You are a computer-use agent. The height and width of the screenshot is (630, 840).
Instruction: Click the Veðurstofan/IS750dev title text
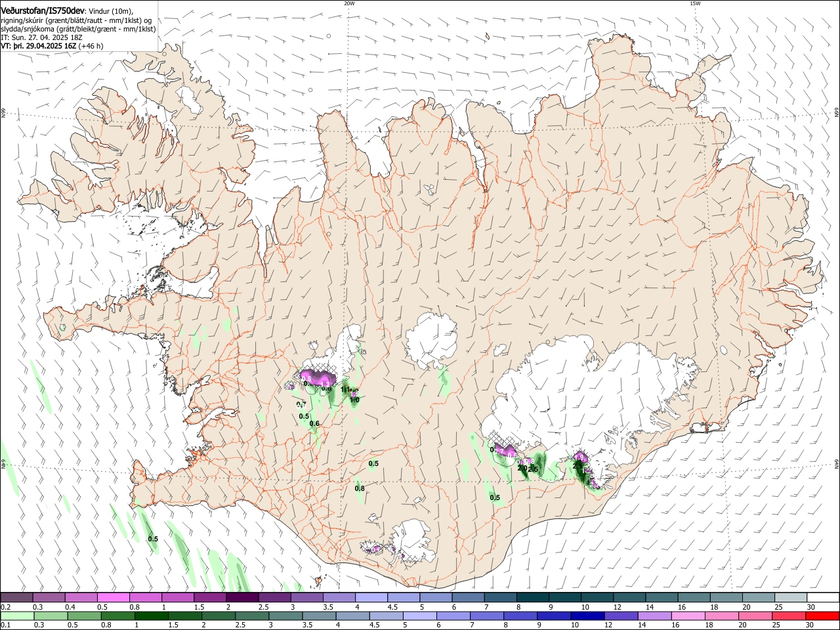(43, 10)
